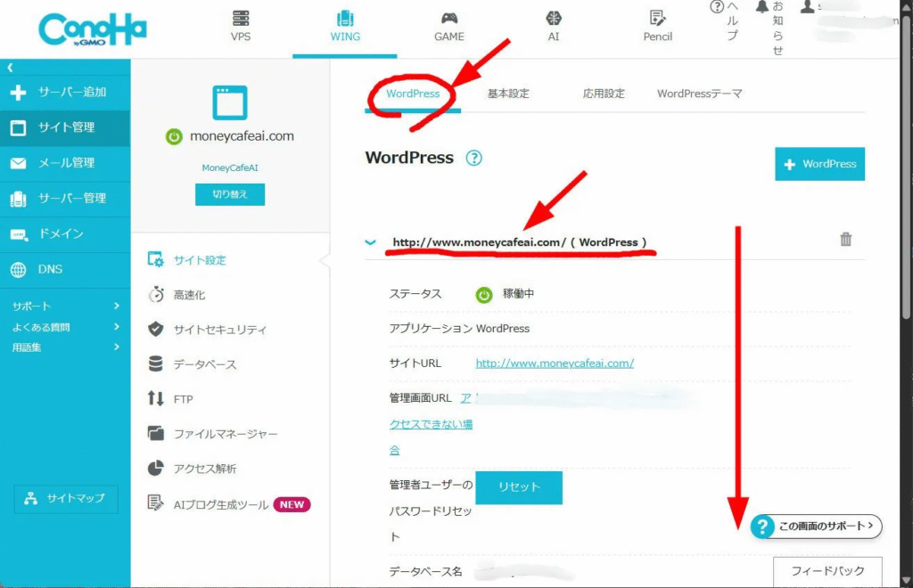Open この画面のサポート help button
The height and width of the screenshot is (588, 913).
(x=816, y=527)
